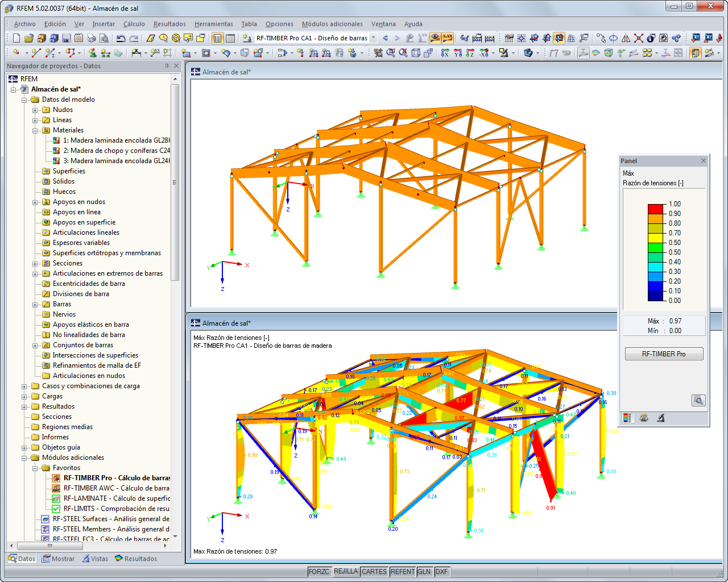Switch to the Mostrar navigator tab

(x=57, y=559)
